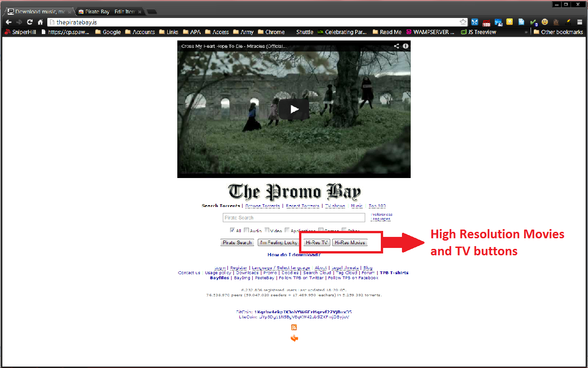588x368 pixels.
Task: Go back with the browser back arrow
Action: [8, 22]
